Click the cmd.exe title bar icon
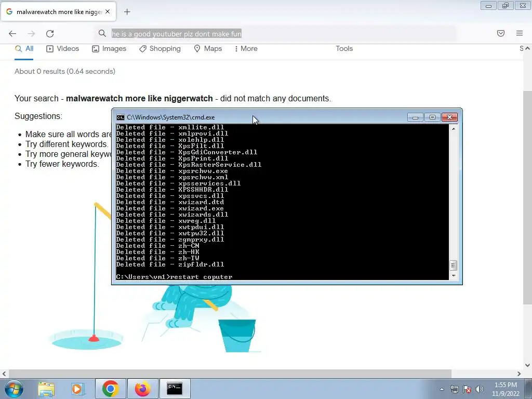This screenshot has width=532, height=399. pos(120,117)
